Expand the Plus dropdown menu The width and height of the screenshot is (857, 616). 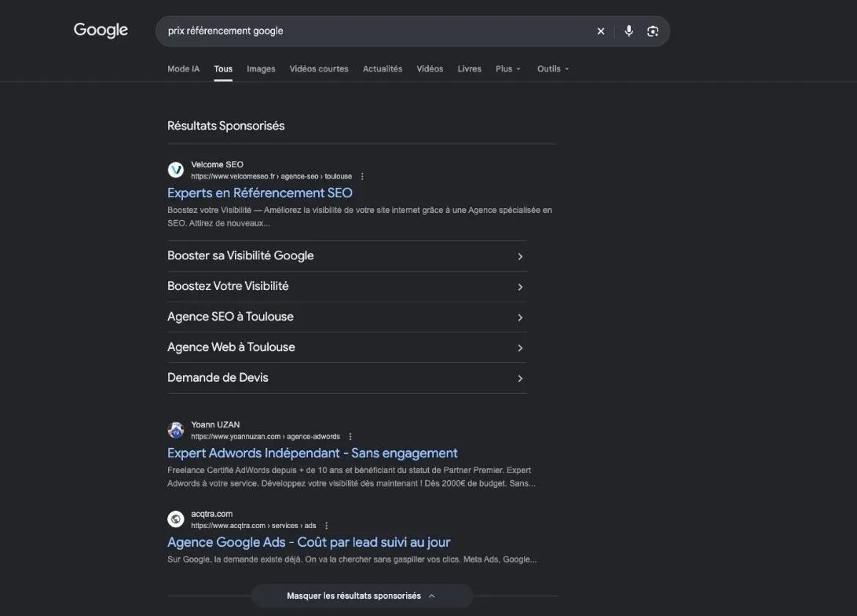coord(507,69)
